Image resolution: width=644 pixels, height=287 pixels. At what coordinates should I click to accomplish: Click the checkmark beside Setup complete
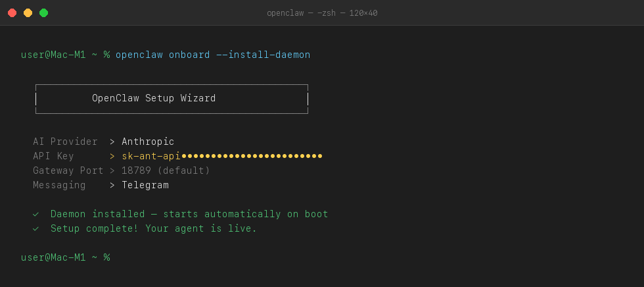tap(36, 228)
